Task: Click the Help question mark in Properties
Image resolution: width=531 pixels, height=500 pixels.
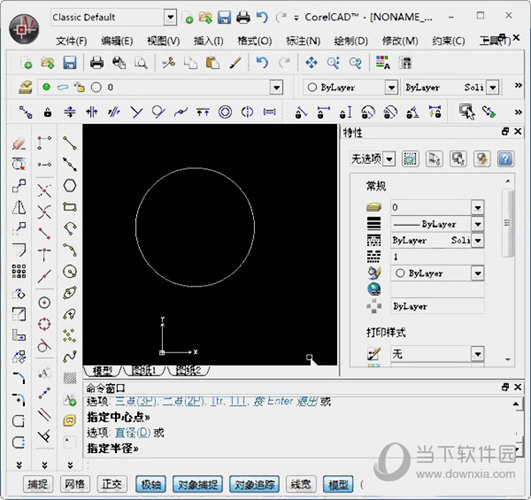Action: pyautogui.click(x=505, y=159)
